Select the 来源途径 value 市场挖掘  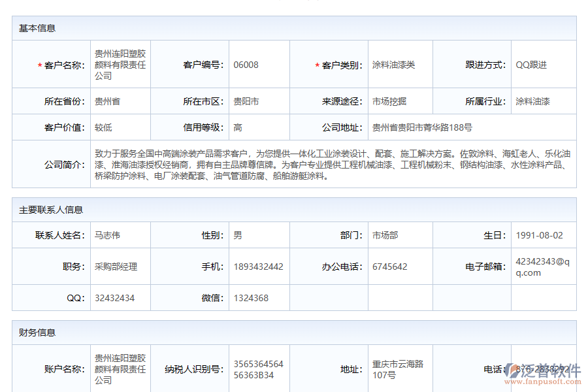(389, 101)
